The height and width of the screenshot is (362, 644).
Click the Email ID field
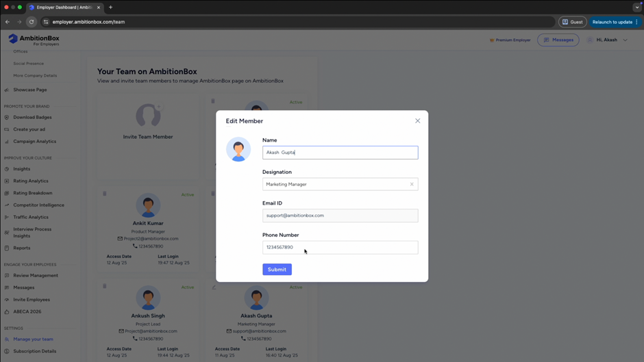[x=340, y=216]
